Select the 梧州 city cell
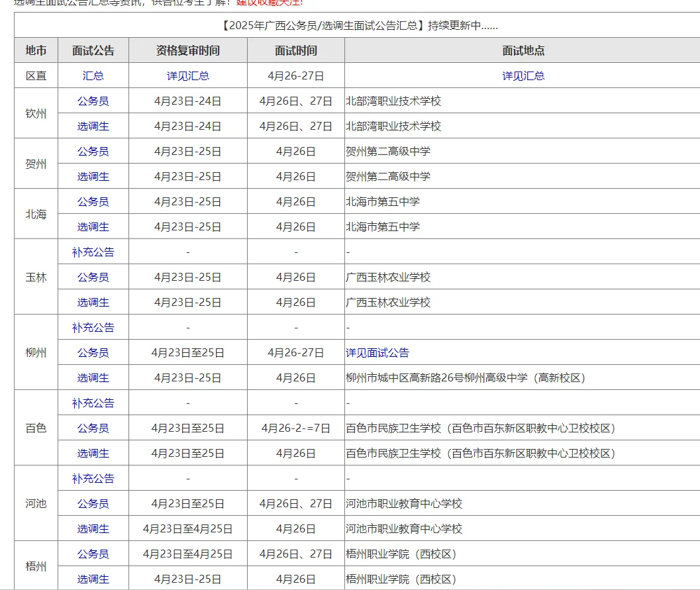700x590 pixels. 36,566
